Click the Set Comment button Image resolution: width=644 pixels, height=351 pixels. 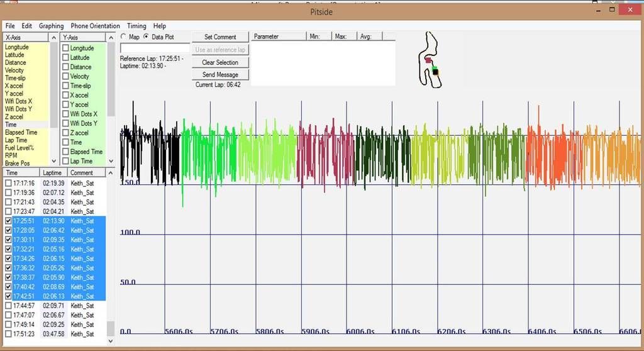click(x=220, y=37)
